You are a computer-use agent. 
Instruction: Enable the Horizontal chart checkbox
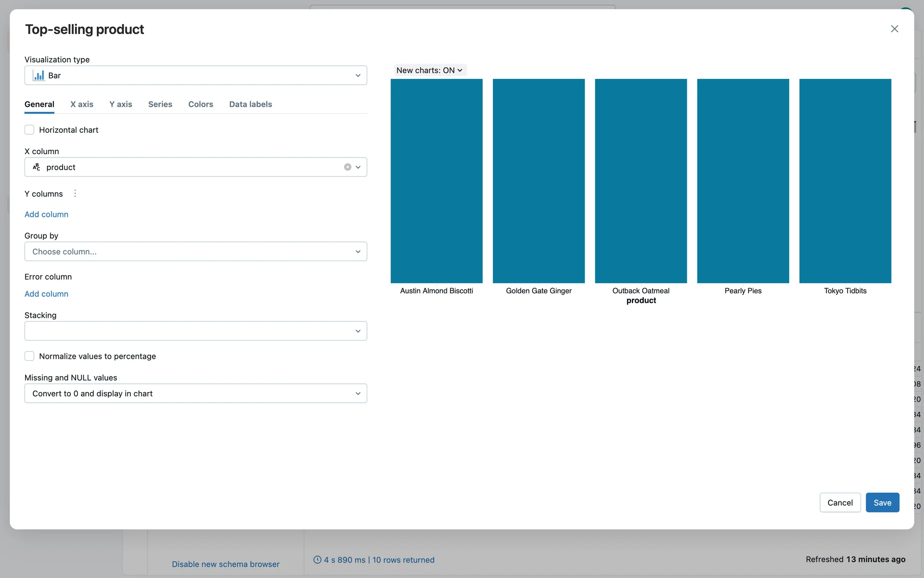point(29,130)
